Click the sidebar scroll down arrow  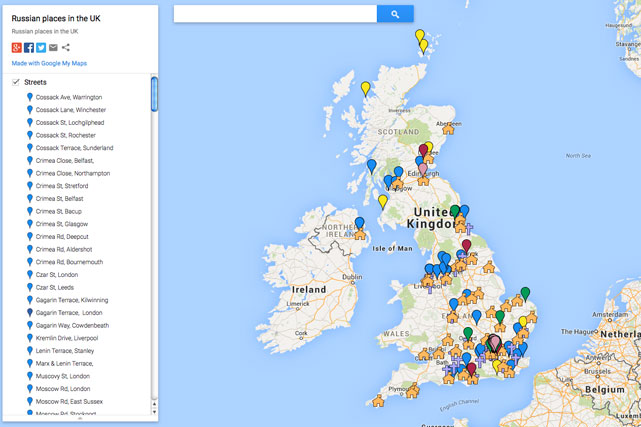(154, 411)
